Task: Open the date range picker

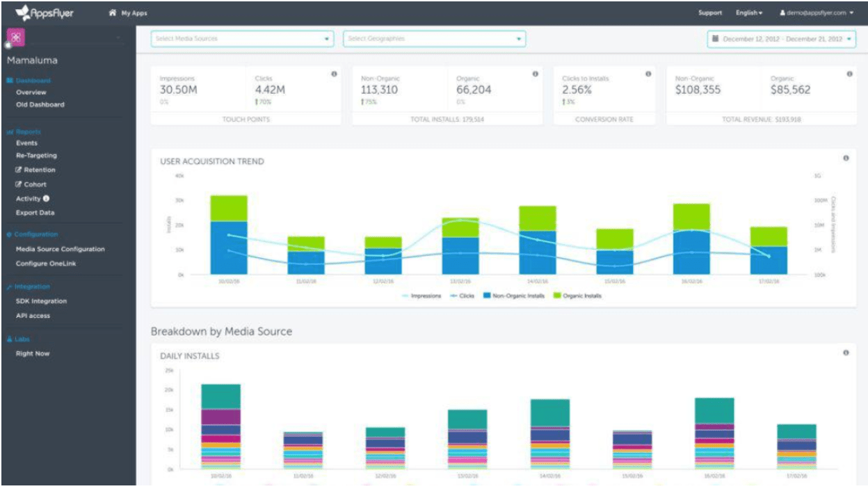Action: click(782, 39)
